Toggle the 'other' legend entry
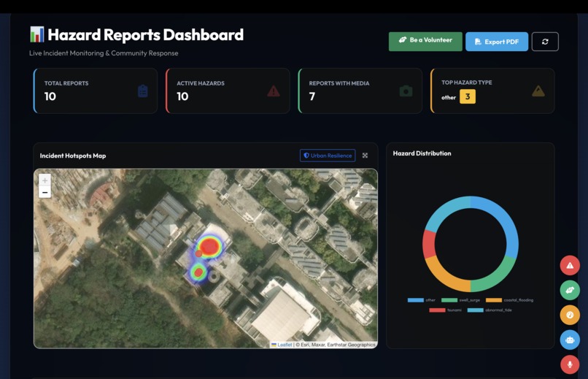 pyautogui.click(x=422, y=300)
